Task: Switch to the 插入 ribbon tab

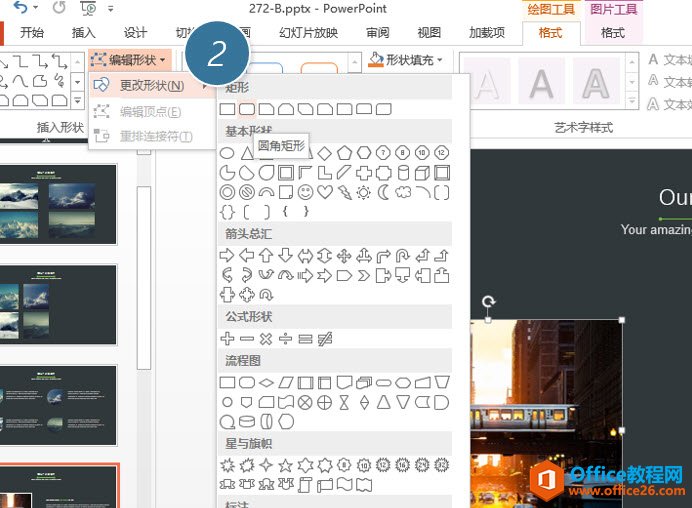Action: 84,33
